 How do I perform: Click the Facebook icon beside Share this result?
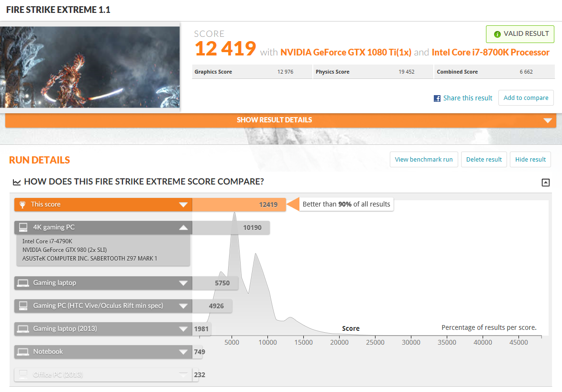(437, 98)
